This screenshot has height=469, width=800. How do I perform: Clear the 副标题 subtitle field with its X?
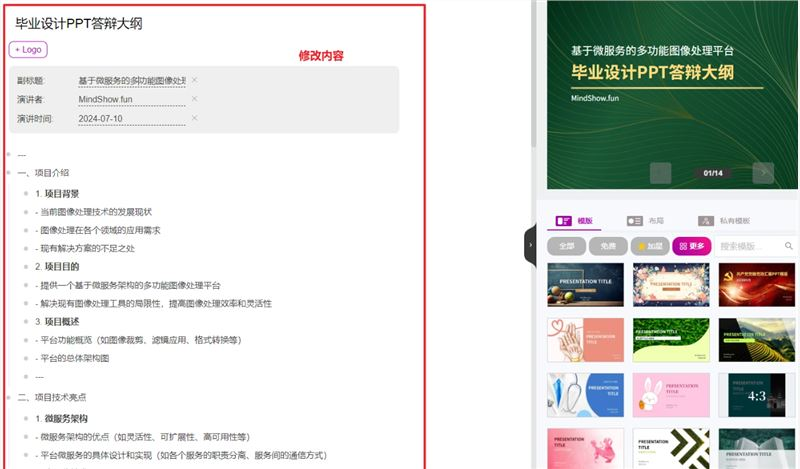[194, 80]
